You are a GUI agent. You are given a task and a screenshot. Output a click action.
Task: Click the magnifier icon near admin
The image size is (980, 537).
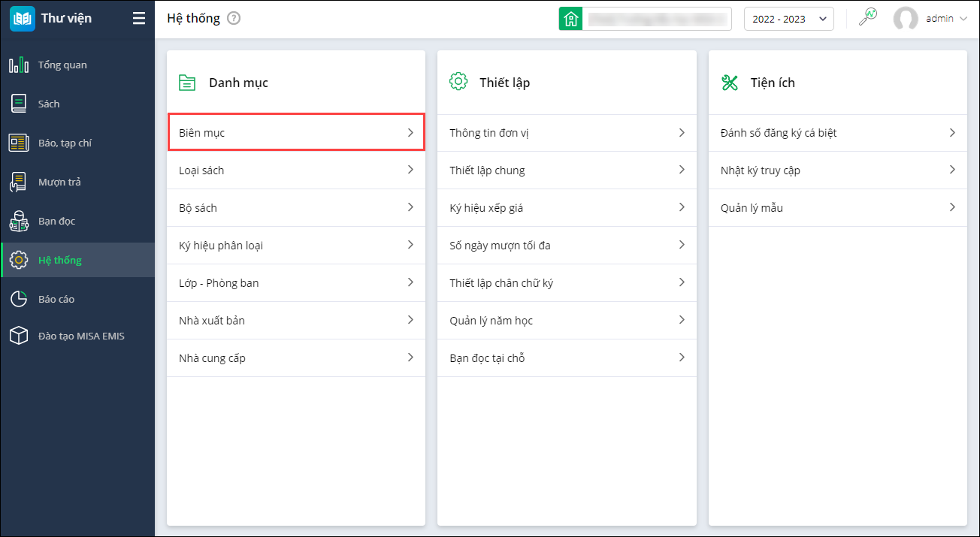pyautogui.click(x=868, y=18)
